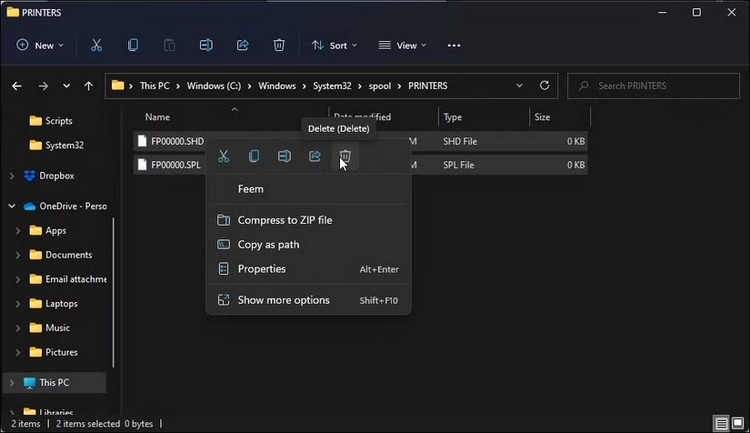Open the See more ellipsis menu
Screen dimensions: 750x433
pos(453,45)
